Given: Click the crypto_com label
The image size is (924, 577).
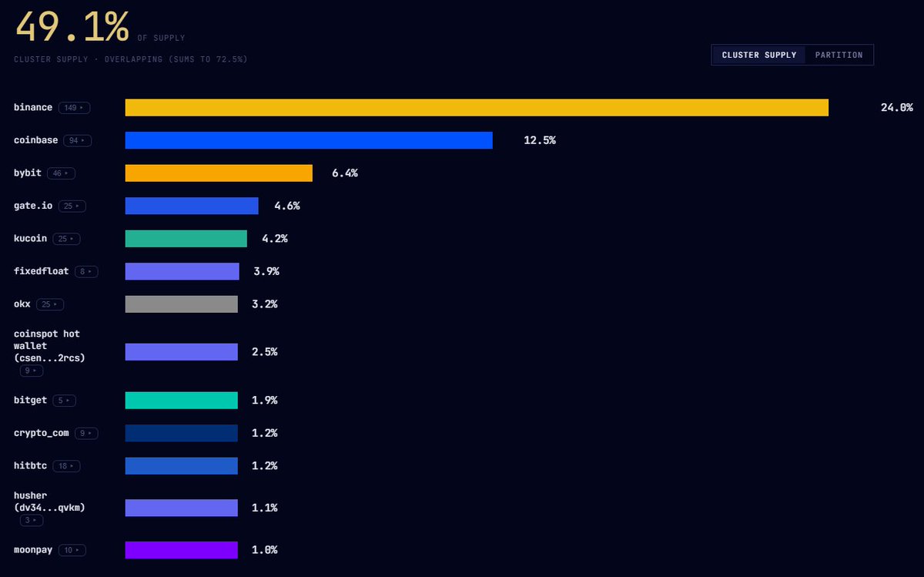Looking at the screenshot, I should (x=42, y=433).
